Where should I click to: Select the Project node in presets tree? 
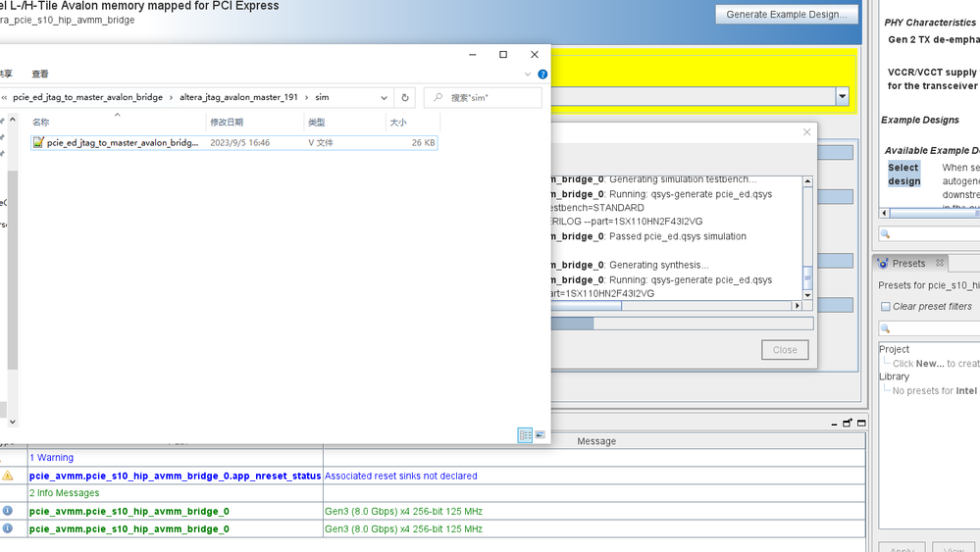(894, 349)
